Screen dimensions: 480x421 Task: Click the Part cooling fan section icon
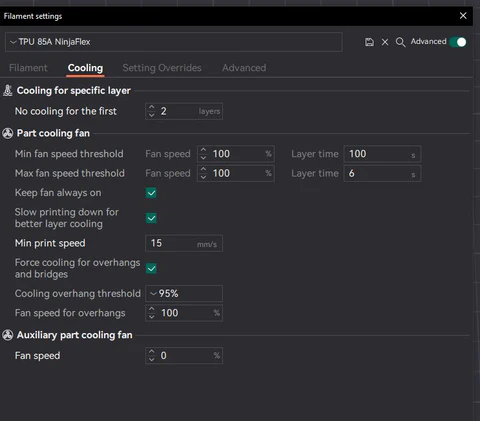click(x=8, y=133)
